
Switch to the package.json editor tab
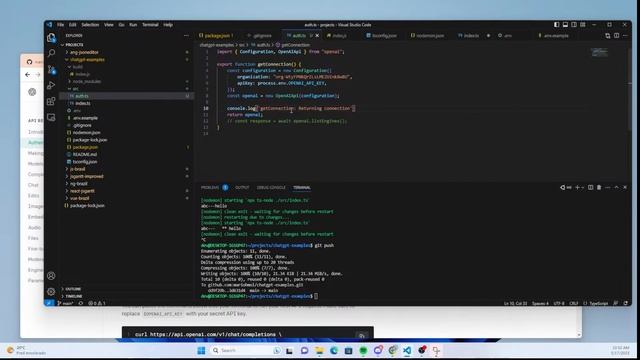[217, 36]
